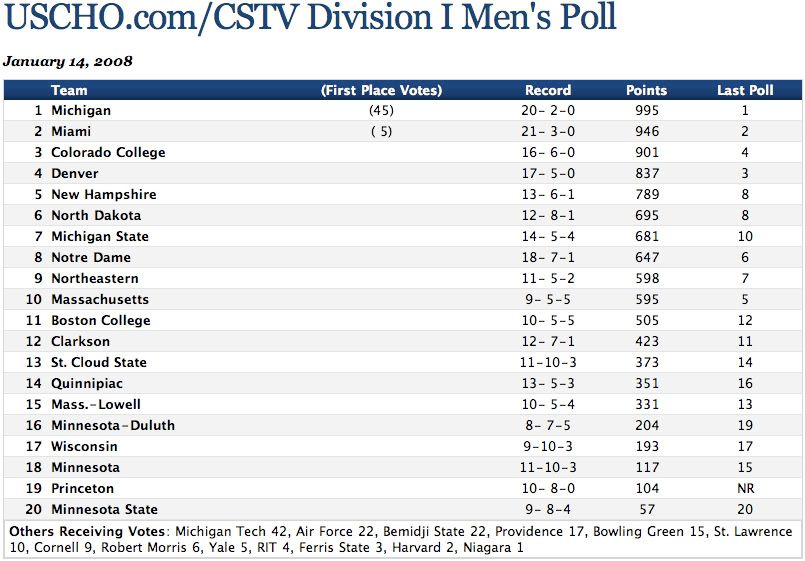Viewport: 805px width, 561px height.
Task: Click Minnesota-Duluth team name
Action: (x=113, y=426)
